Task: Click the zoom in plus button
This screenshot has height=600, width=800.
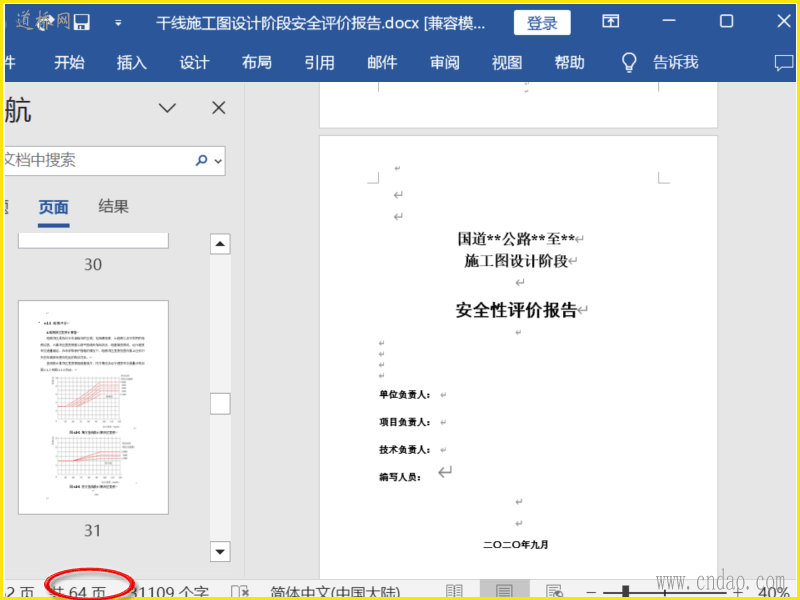Action: coord(738,593)
